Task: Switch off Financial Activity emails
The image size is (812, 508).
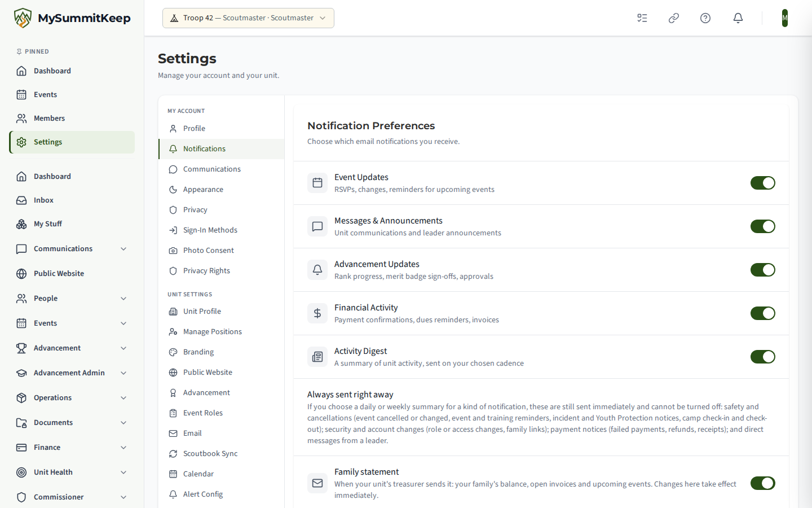Action: click(763, 313)
